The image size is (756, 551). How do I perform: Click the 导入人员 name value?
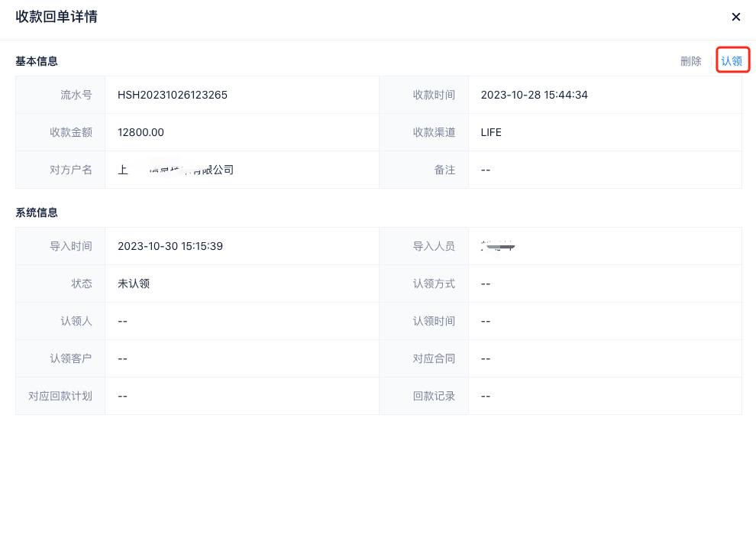(498, 246)
